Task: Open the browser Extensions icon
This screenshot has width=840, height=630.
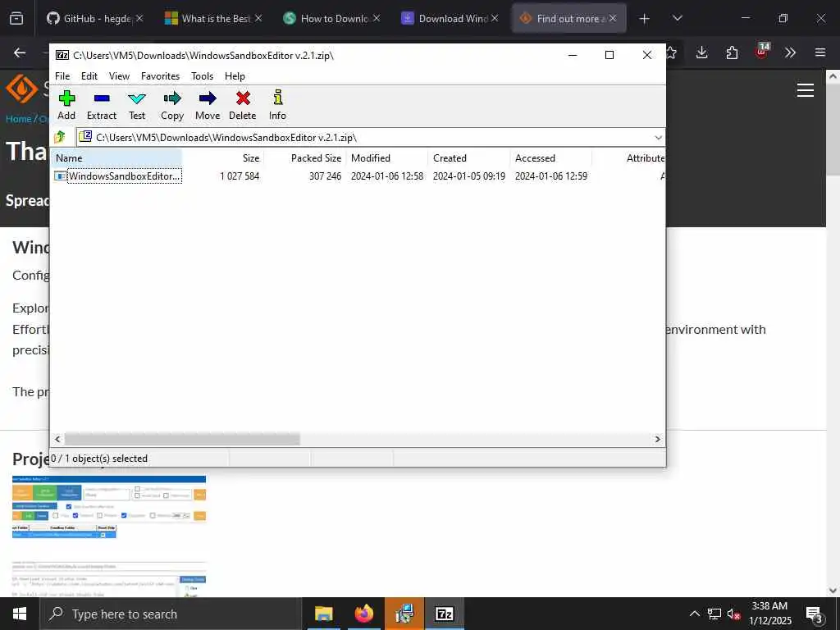Action: coord(732,52)
